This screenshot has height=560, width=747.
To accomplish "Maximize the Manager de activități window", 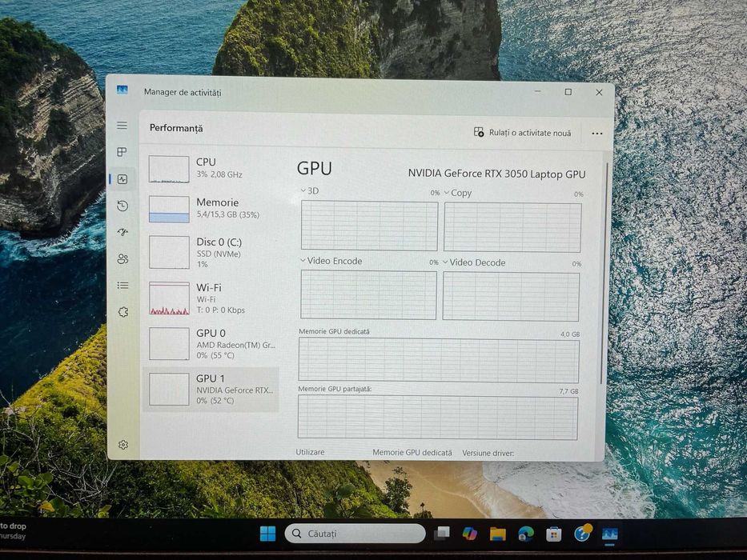I will pos(568,92).
